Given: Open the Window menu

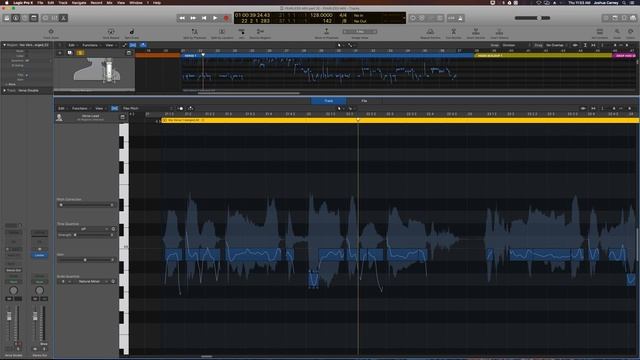Looking at the screenshot, I should (x=136, y=2).
